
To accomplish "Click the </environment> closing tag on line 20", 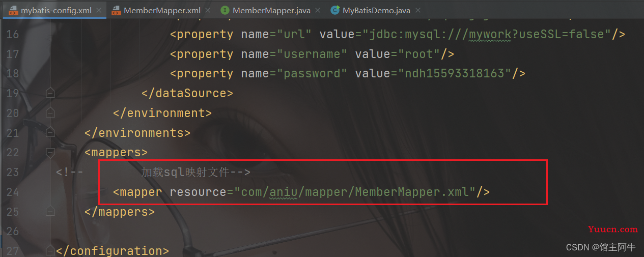I will click(162, 113).
